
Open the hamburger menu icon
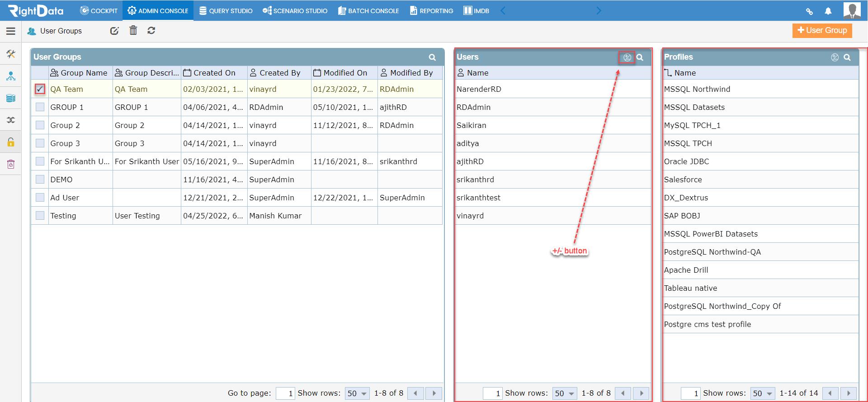click(x=10, y=31)
